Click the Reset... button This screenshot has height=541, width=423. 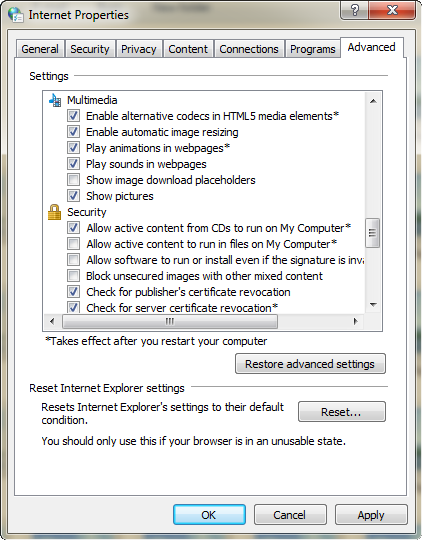(342, 412)
